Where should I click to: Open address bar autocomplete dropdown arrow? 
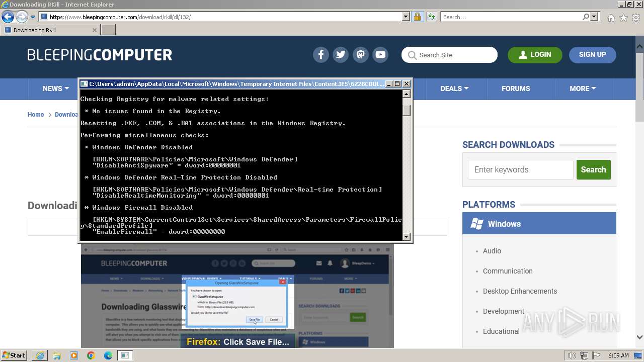pyautogui.click(x=406, y=17)
